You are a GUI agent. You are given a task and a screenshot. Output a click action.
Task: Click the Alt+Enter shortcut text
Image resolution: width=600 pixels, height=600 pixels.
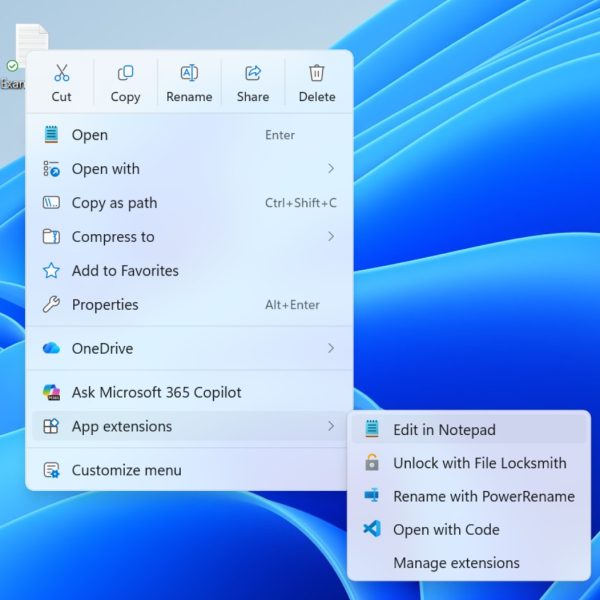tap(292, 305)
